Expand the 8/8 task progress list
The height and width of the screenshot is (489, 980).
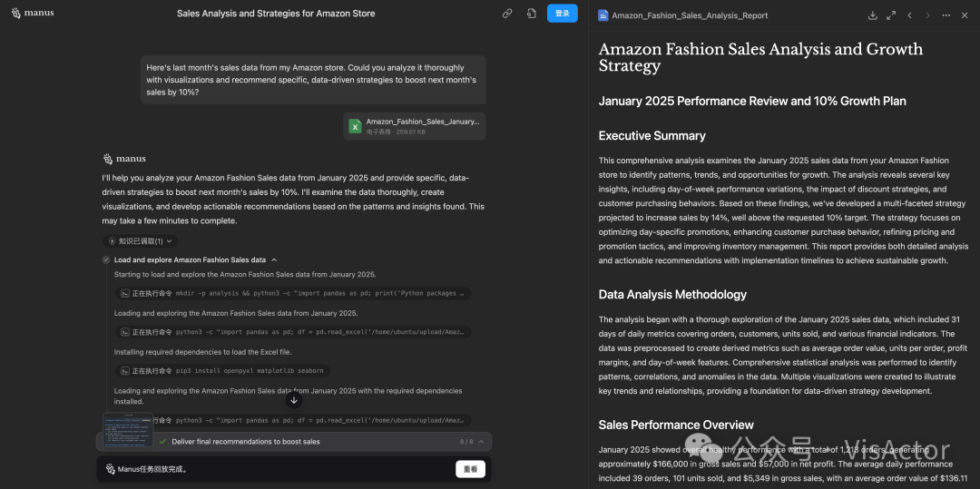pos(482,442)
